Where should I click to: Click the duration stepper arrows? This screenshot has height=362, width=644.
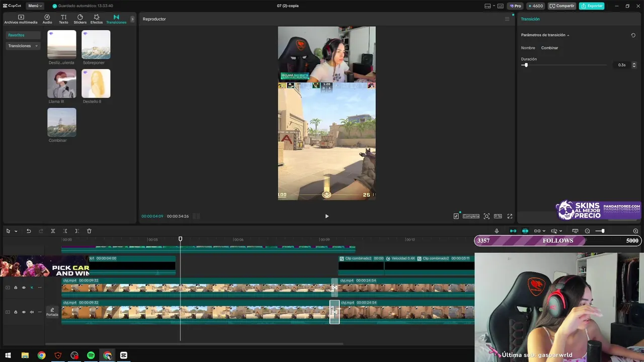634,65
